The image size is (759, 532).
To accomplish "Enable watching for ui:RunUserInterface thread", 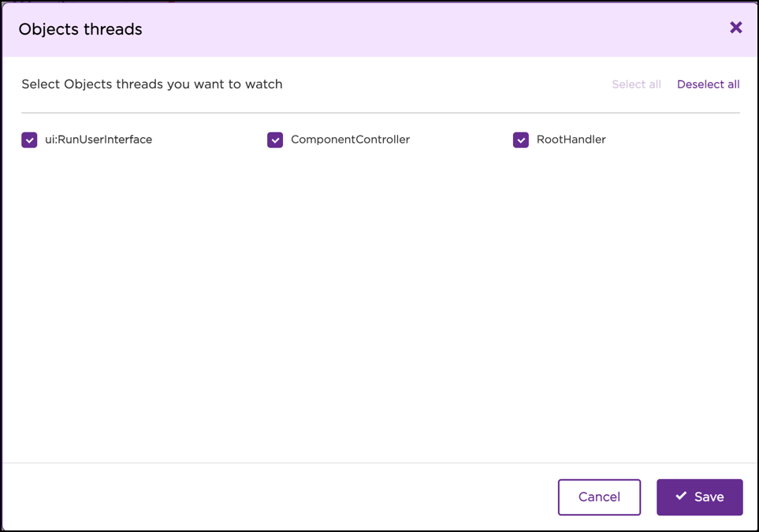I will [x=29, y=140].
